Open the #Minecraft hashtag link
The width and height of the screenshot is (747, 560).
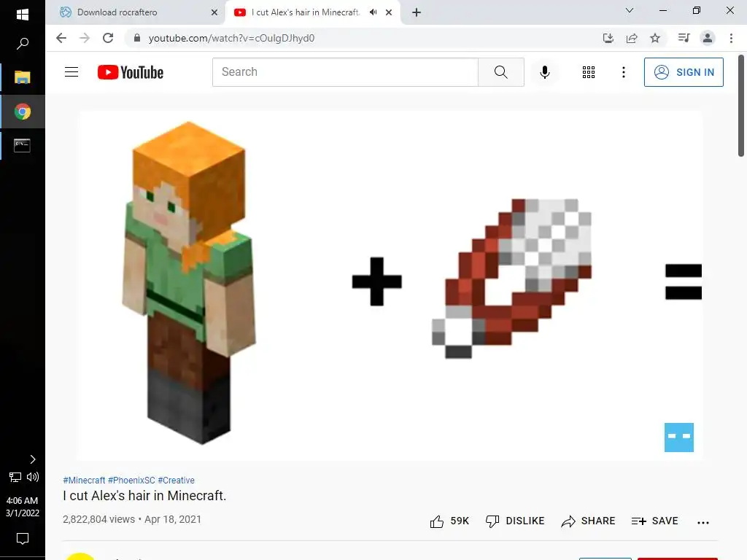click(x=84, y=480)
